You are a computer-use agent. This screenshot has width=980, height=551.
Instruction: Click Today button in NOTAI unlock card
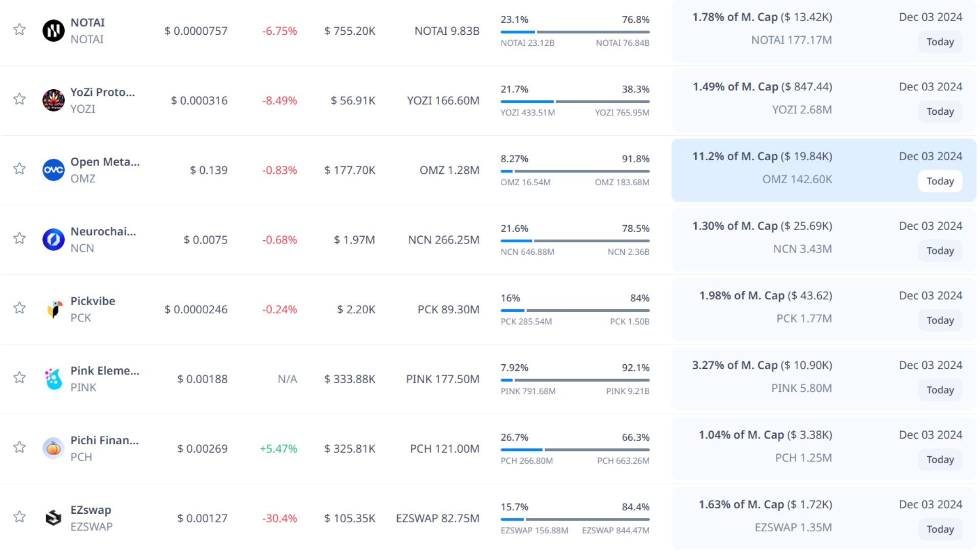point(940,42)
